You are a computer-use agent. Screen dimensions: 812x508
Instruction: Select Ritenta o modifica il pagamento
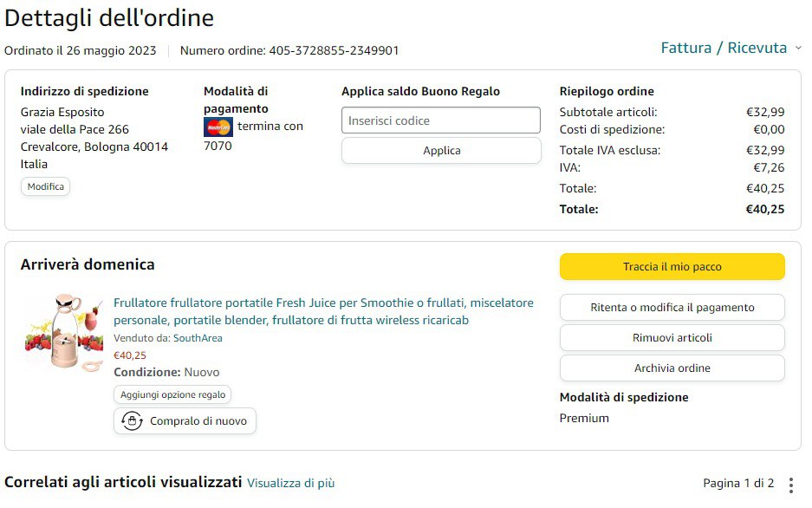click(x=672, y=308)
